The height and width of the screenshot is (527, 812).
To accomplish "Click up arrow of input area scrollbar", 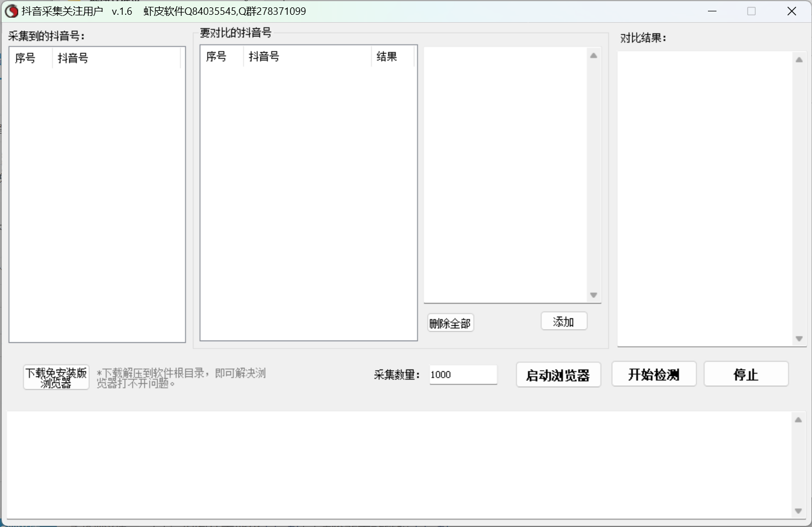I will 594,55.
